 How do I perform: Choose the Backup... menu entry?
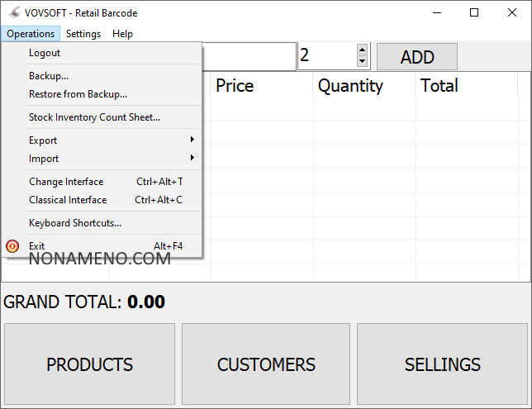click(x=49, y=76)
